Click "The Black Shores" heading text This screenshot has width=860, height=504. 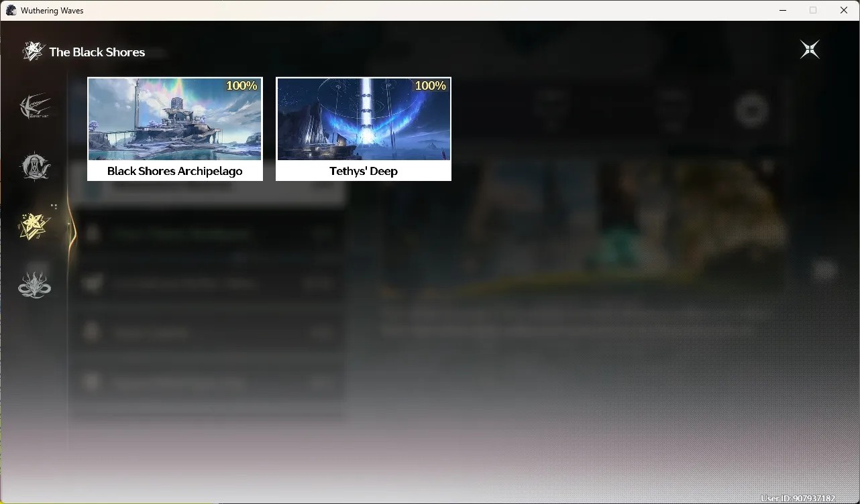(x=97, y=52)
